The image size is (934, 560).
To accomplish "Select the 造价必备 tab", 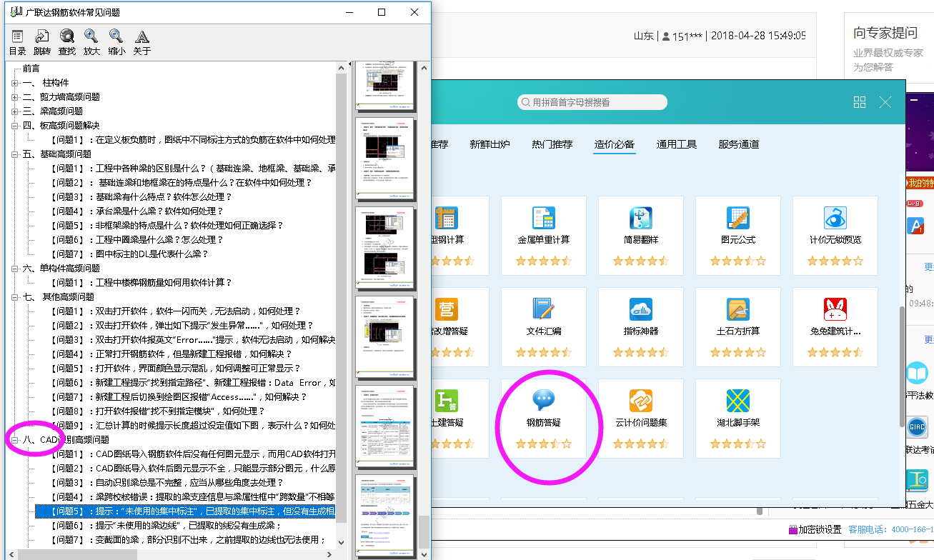I will click(615, 144).
